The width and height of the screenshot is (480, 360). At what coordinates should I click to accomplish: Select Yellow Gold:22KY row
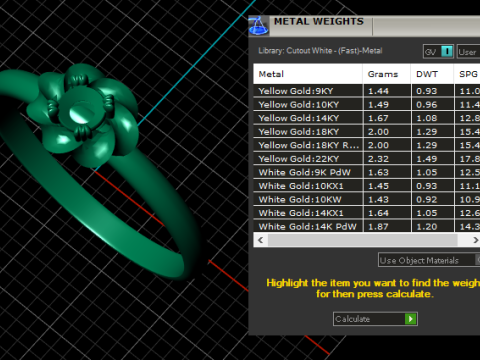tap(367, 159)
